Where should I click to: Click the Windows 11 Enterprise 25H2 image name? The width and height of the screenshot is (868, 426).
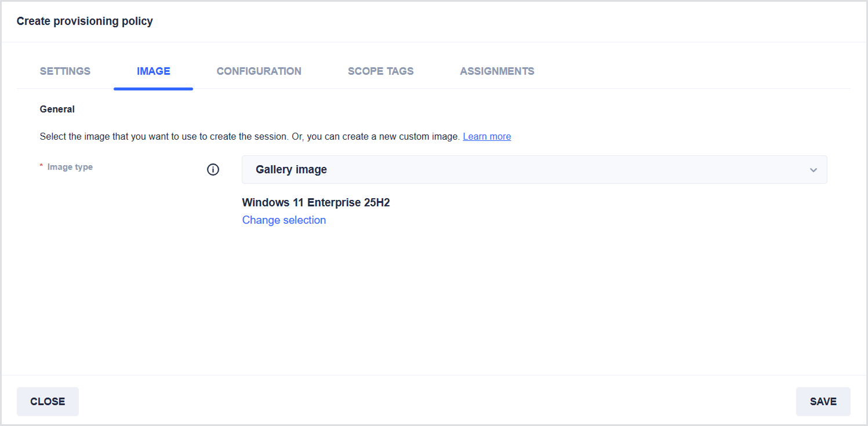click(x=315, y=203)
